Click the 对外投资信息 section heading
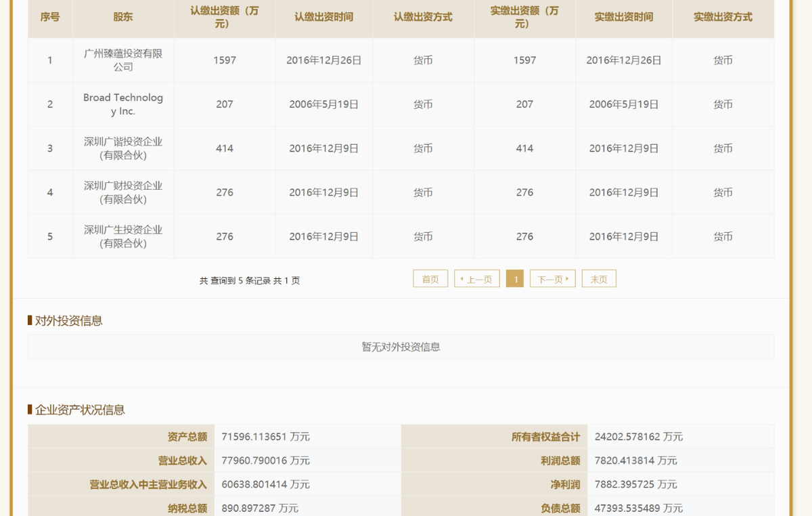The height and width of the screenshot is (516, 812). [x=68, y=321]
